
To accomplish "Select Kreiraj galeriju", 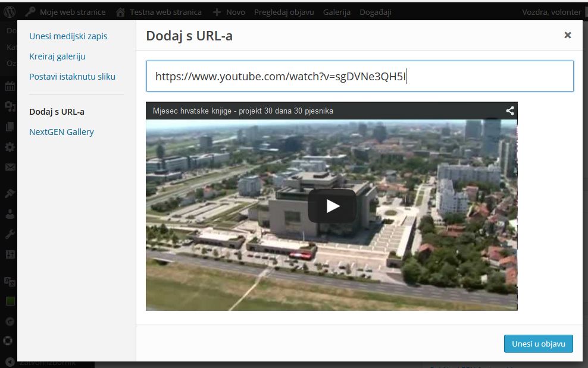I will [x=57, y=56].
